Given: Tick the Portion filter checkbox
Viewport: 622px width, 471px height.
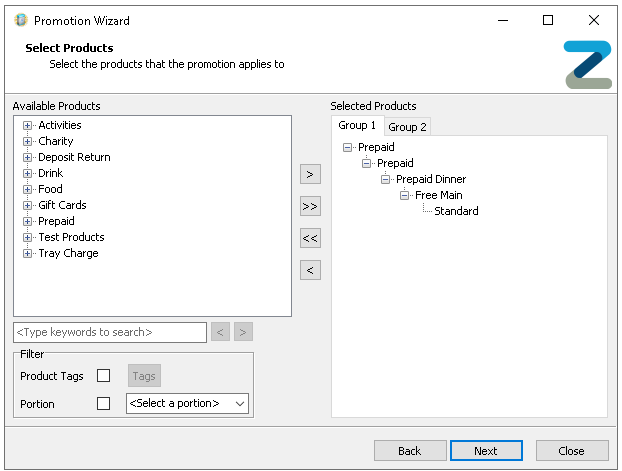Looking at the screenshot, I should click(x=103, y=404).
